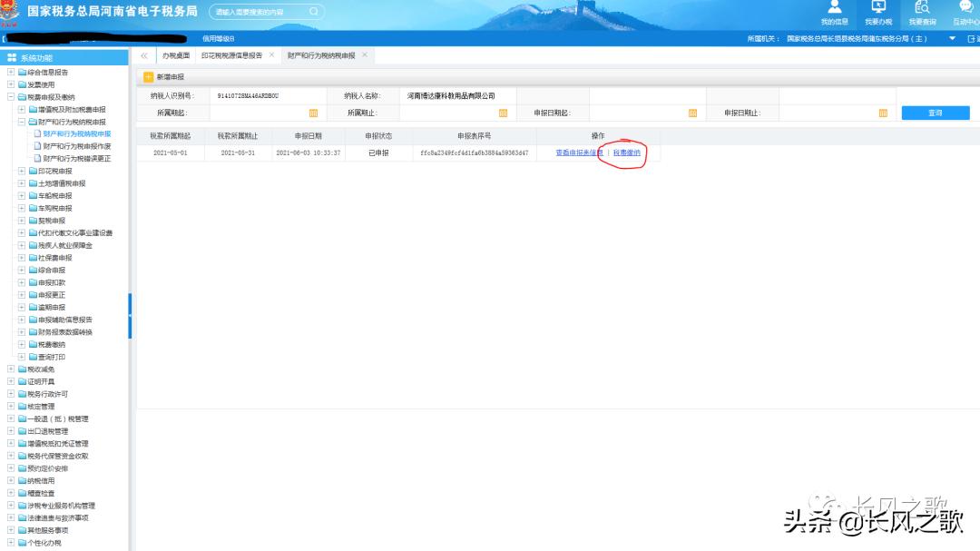The image size is (980, 551).
Task: Click the 所属期止 date input field
Action: pyautogui.click(x=436, y=113)
